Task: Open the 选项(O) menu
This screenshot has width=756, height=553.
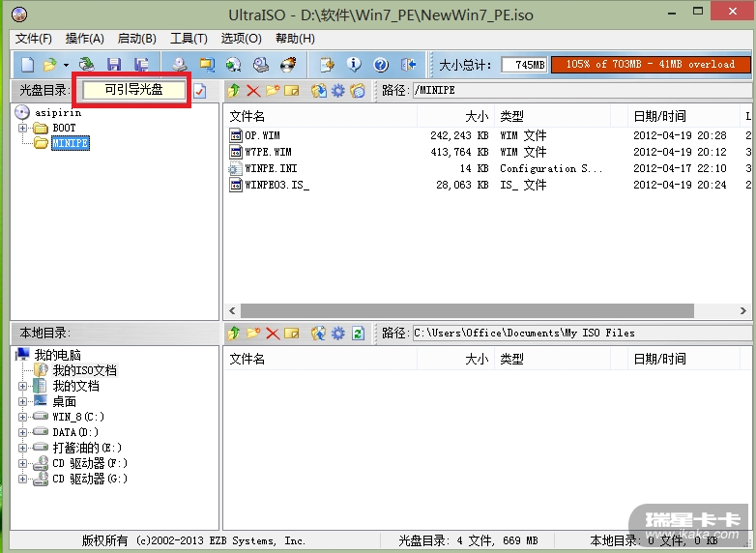Action: (x=241, y=39)
